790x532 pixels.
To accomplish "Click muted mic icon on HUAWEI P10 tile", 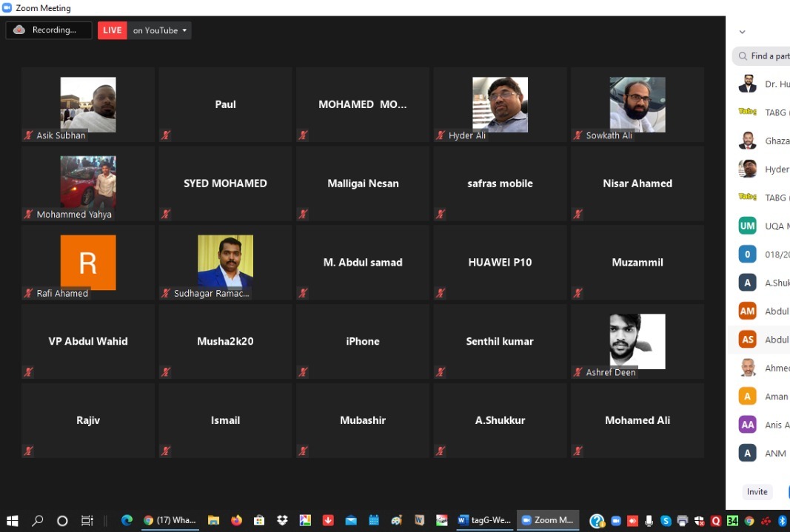I will 441,293.
